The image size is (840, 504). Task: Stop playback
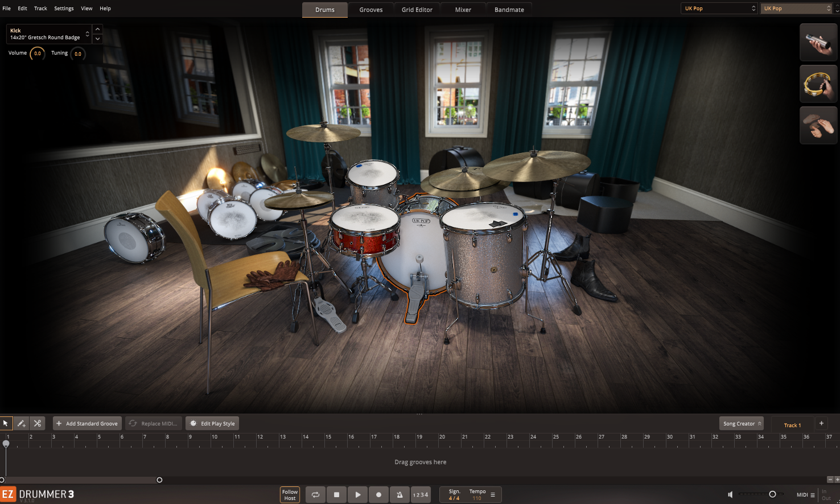point(336,495)
